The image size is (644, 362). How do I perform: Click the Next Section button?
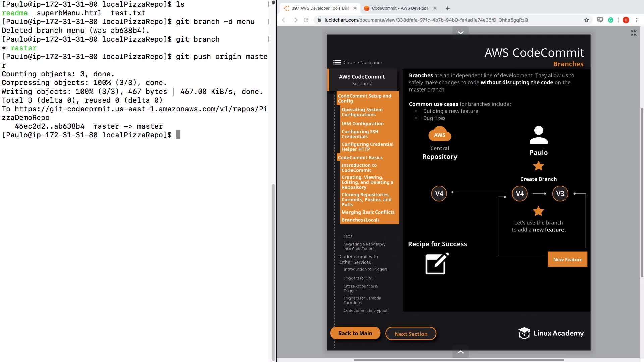[x=411, y=334]
